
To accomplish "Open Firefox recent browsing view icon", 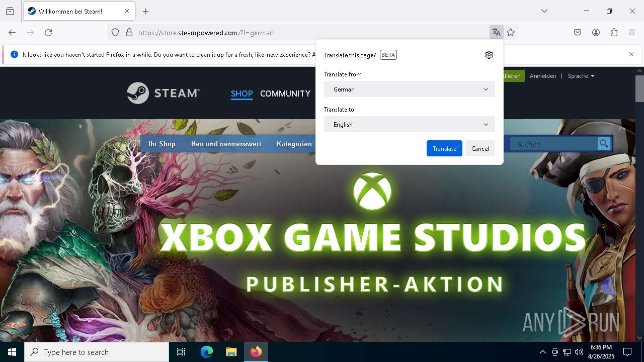I will pyautogui.click(x=10, y=11).
